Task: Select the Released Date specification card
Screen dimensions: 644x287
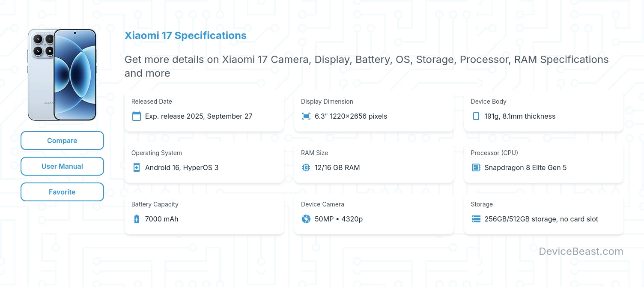Action: click(x=204, y=111)
